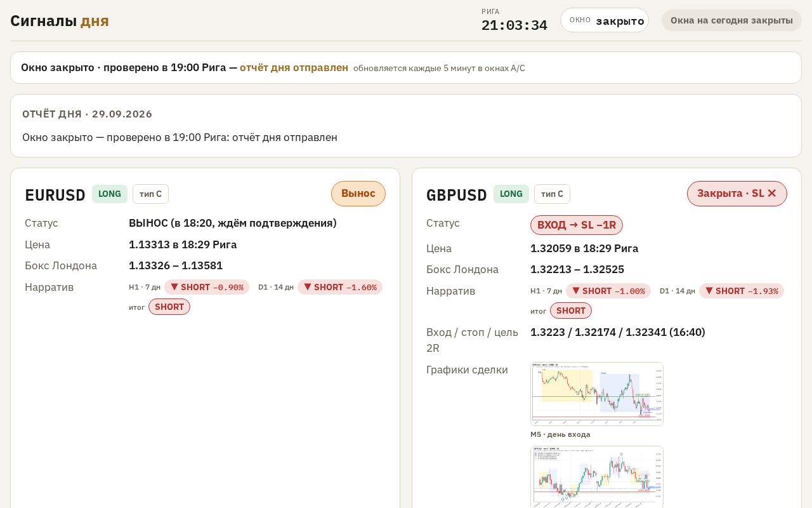The image size is (812, 508).
Task: Click the D1 SHORT −1.60% badge
Action: pyautogui.click(x=340, y=287)
